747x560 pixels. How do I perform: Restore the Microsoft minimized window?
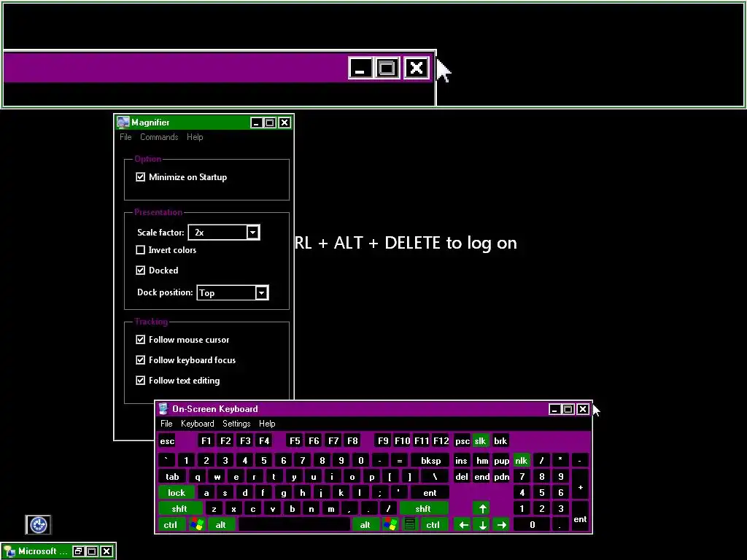pos(78,551)
